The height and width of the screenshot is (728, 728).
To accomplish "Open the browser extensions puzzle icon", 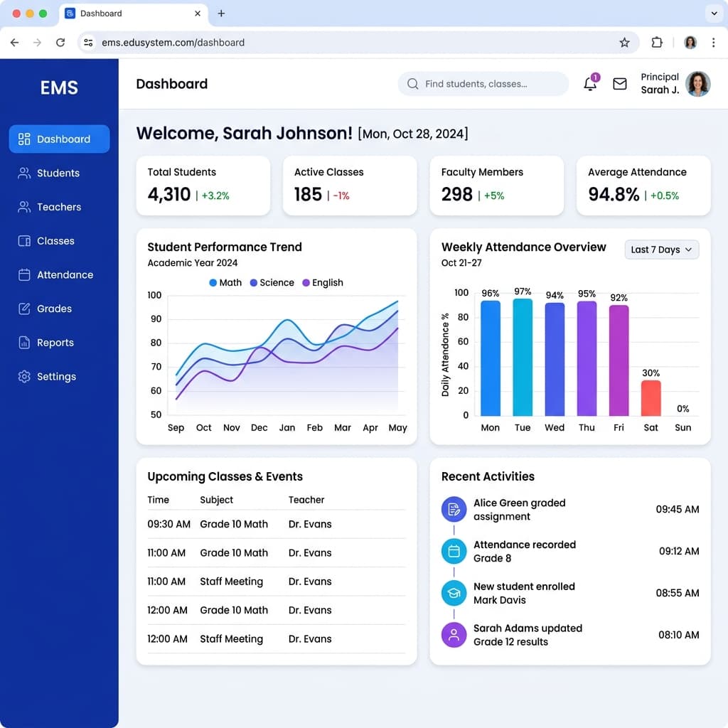I will click(657, 42).
